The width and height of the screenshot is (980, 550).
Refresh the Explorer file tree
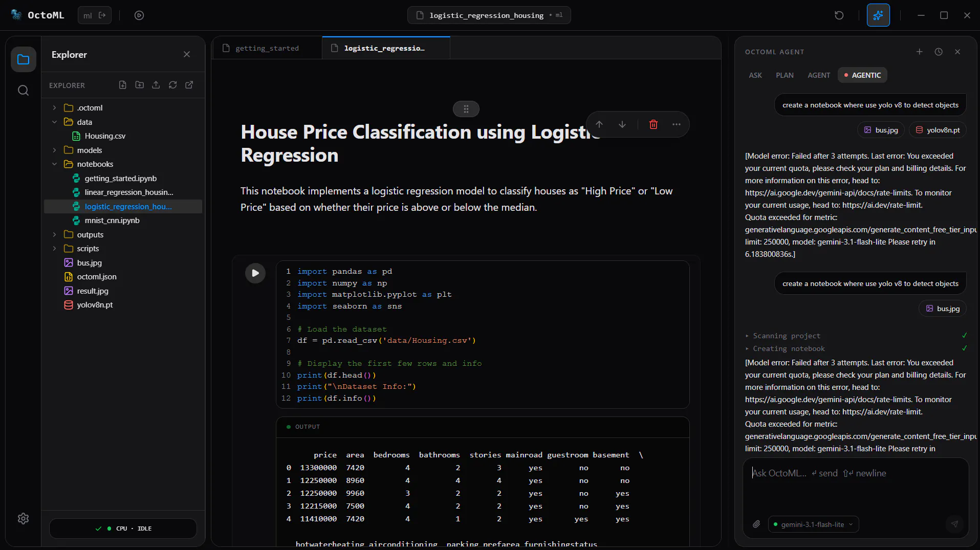point(173,85)
